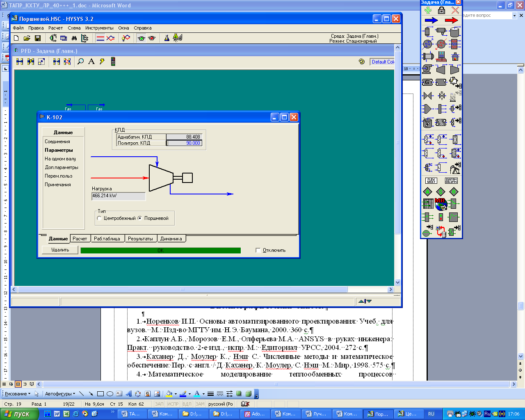Expand the Word help question box dropdown arrow

(514, 16)
